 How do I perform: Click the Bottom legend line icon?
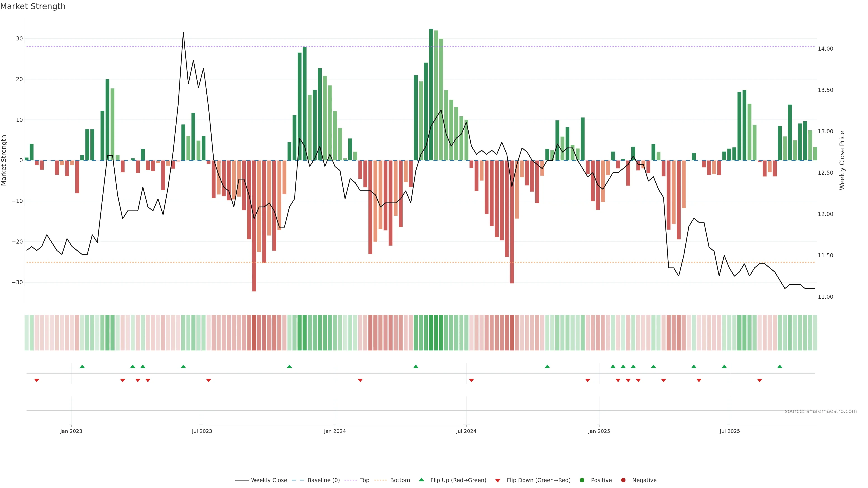(x=380, y=480)
